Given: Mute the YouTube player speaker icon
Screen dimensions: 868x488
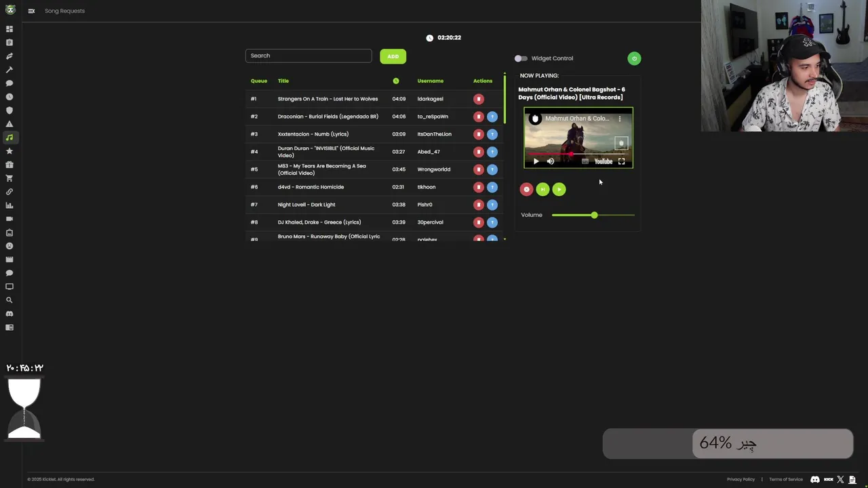Looking at the screenshot, I should tap(551, 161).
